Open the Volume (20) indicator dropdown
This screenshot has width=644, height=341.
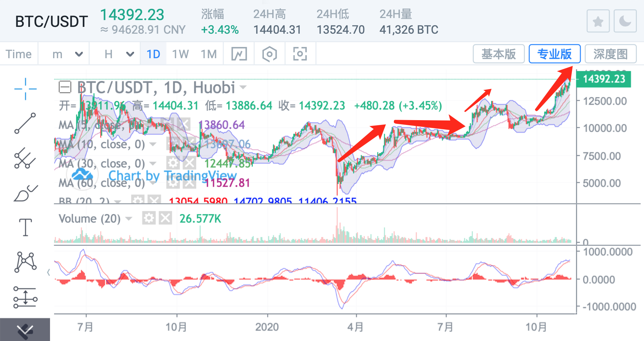(129, 218)
